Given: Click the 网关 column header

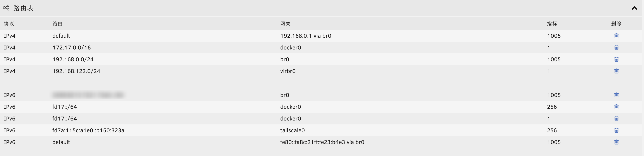Looking at the screenshot, I should [285, 24].
